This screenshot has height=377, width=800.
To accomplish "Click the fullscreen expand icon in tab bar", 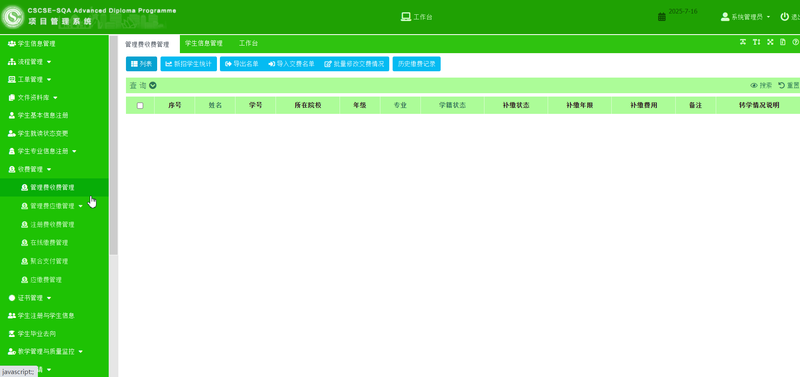I will click(770, 42).
